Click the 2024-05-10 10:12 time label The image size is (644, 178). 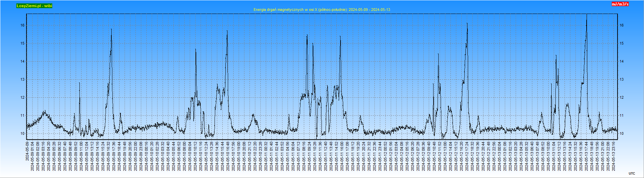tap(195, 156)
